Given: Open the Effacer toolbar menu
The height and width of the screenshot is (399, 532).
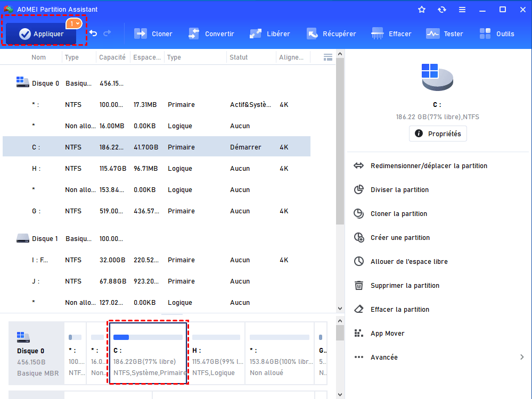Looking at the screenshot, I should [x=391, y=34].
